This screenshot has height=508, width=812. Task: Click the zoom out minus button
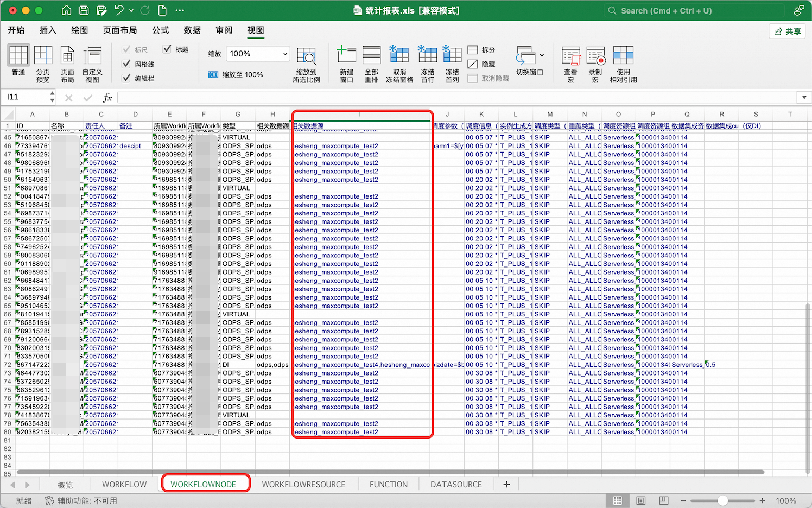(x=683, y=501)
